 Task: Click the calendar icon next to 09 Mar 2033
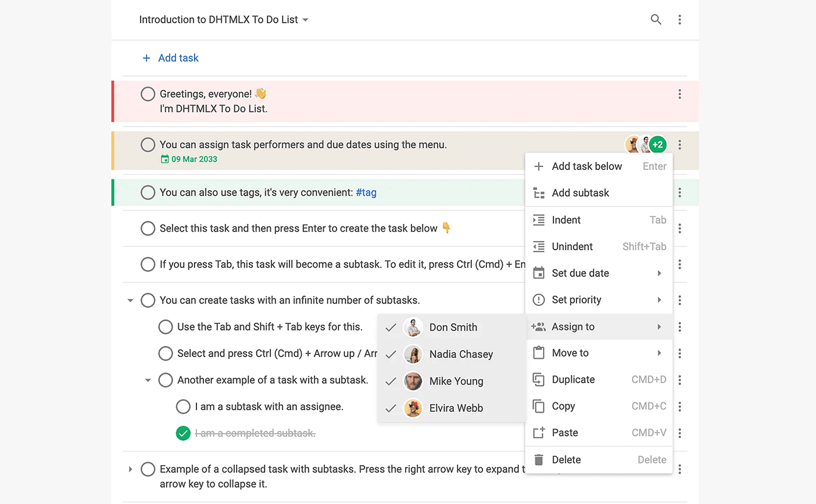pos(164,159)
